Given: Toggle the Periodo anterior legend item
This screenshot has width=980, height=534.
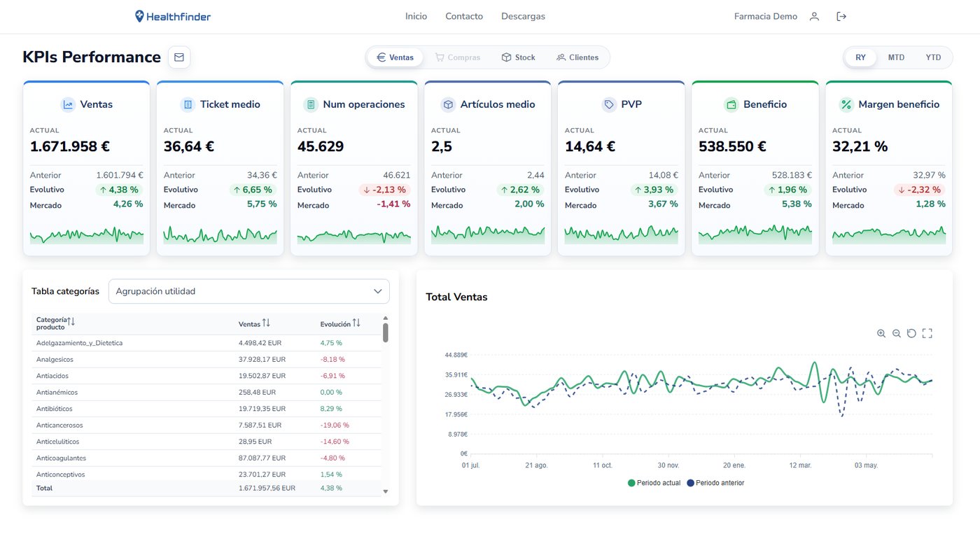Looking at the screenshot, I should click(715, 483).
